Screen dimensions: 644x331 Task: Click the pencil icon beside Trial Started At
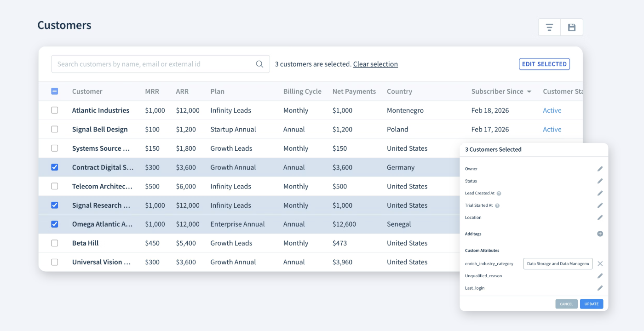(599, 205)
